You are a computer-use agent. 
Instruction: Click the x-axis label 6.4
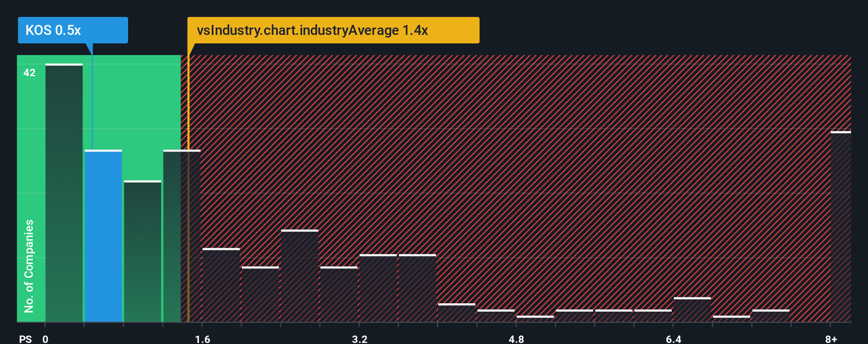(674, 339)
